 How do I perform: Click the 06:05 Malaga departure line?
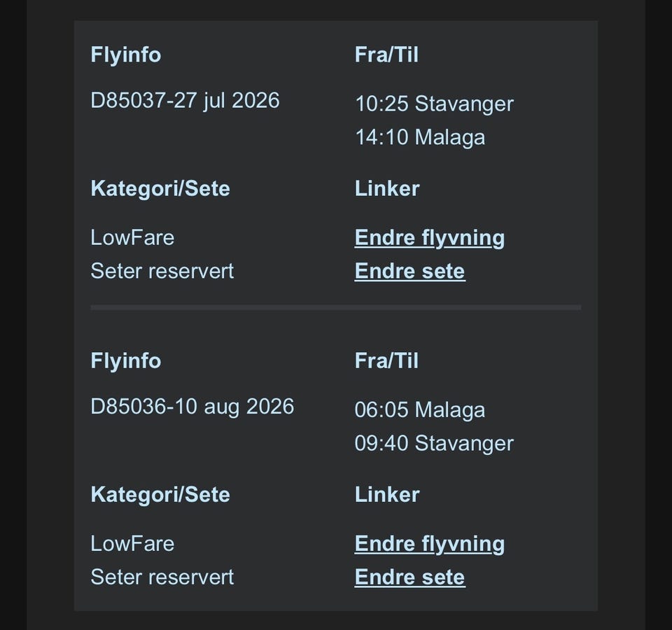click(x=420, y=409)
